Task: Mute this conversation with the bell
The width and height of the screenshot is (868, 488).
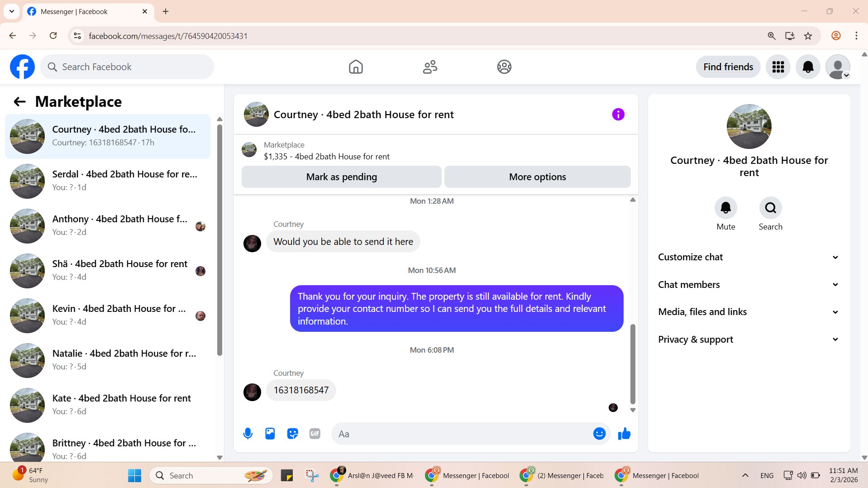Action: [x=726, y=208]
